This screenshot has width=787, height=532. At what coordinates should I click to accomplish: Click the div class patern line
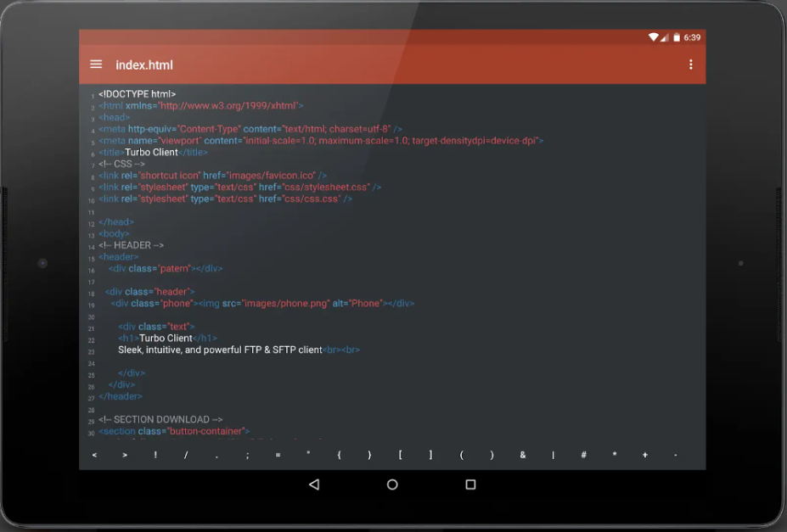coord(166,269)
